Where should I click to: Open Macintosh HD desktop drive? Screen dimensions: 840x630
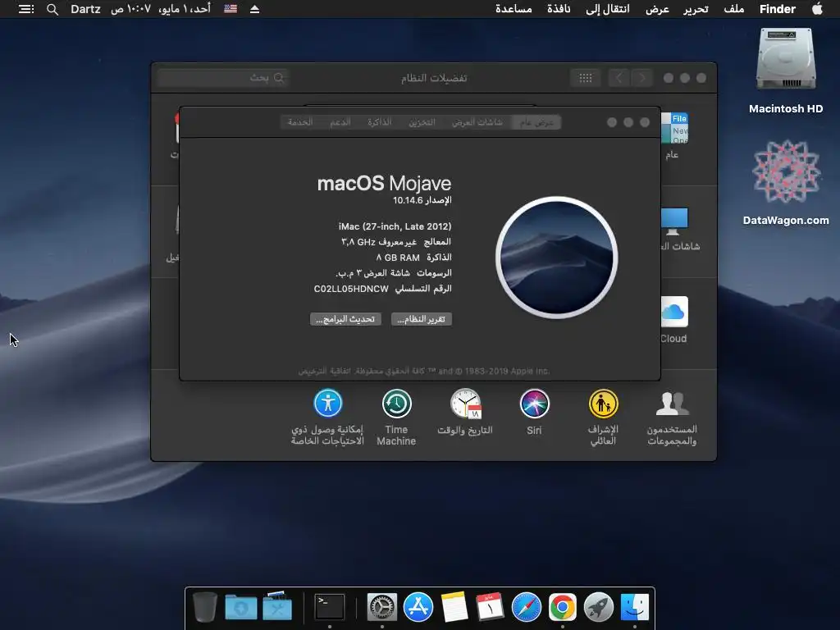click(x=785, y=59)
